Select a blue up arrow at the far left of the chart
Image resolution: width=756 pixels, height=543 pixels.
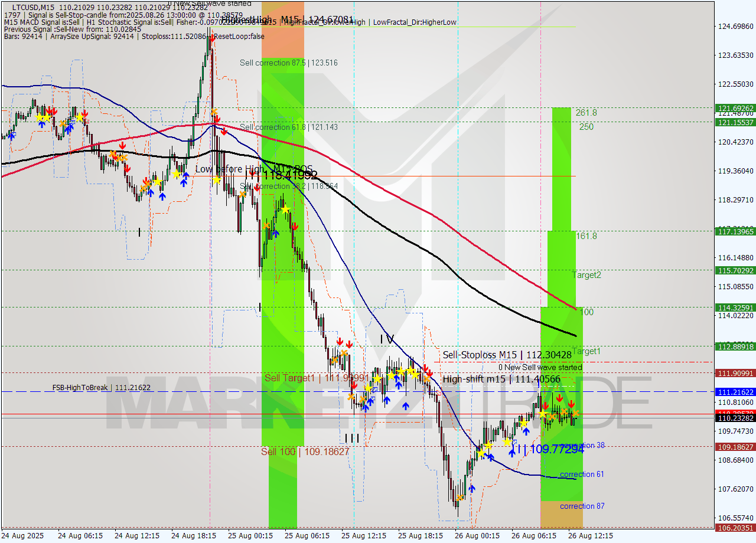[11, 136]
